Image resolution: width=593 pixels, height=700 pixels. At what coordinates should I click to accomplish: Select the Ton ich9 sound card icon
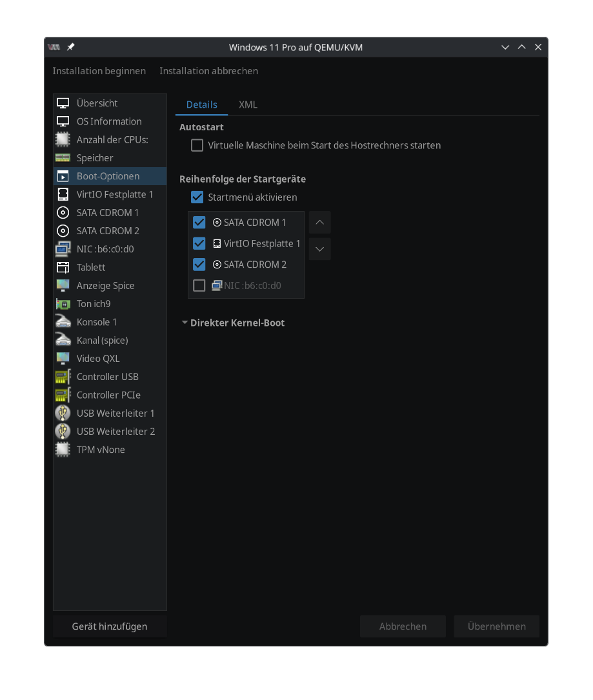(63, 304)
